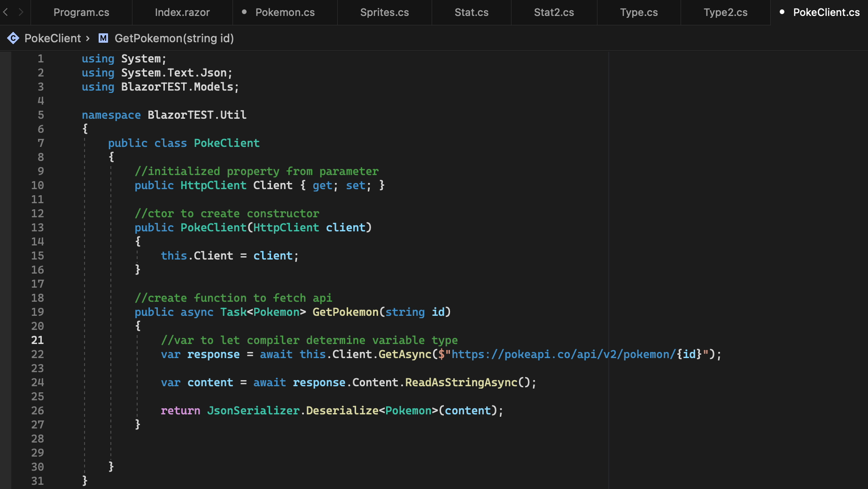This screenshot has width=868, height=489.
Task: Switch to the Sprites.cs tab
Action: click(384, 12)
